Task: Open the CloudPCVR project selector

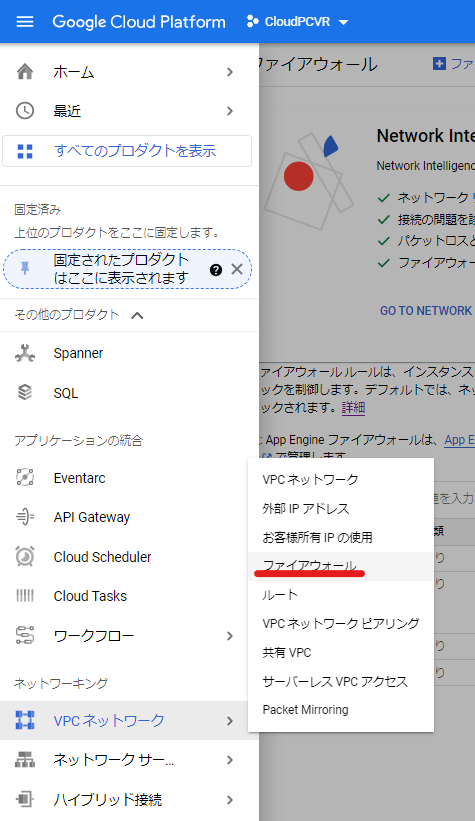Action: (x=297, y=21)
